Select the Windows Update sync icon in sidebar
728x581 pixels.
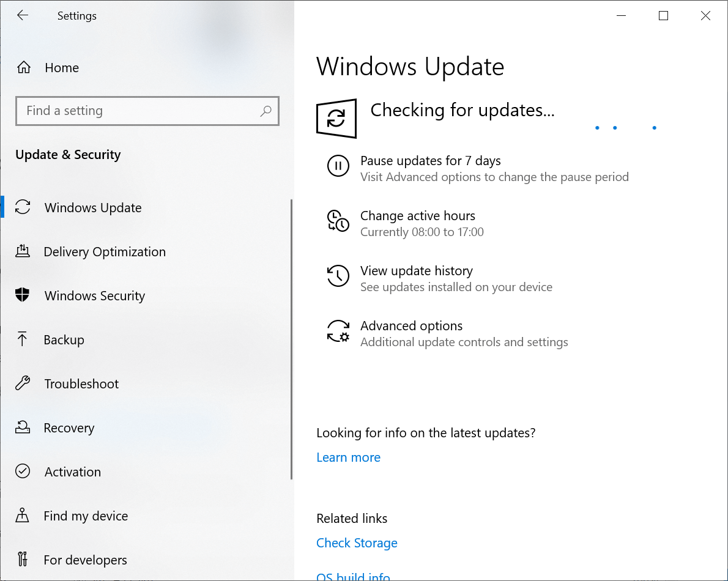click(22, 207)
